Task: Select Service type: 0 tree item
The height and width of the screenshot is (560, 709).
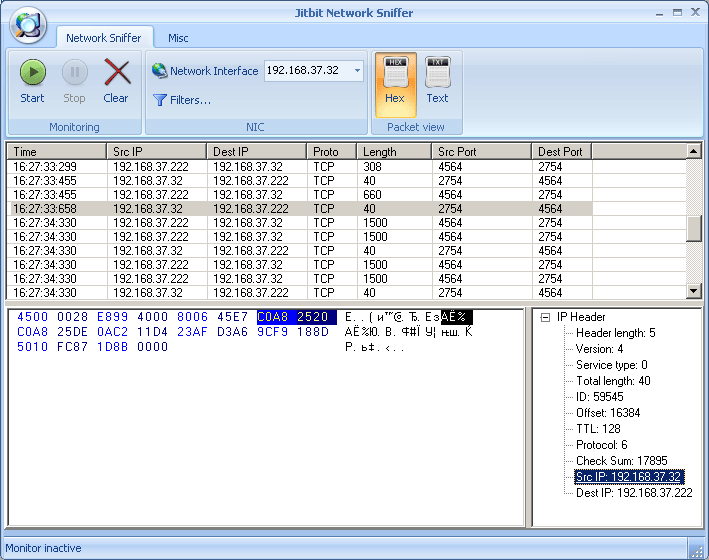Action: [612, 365]
